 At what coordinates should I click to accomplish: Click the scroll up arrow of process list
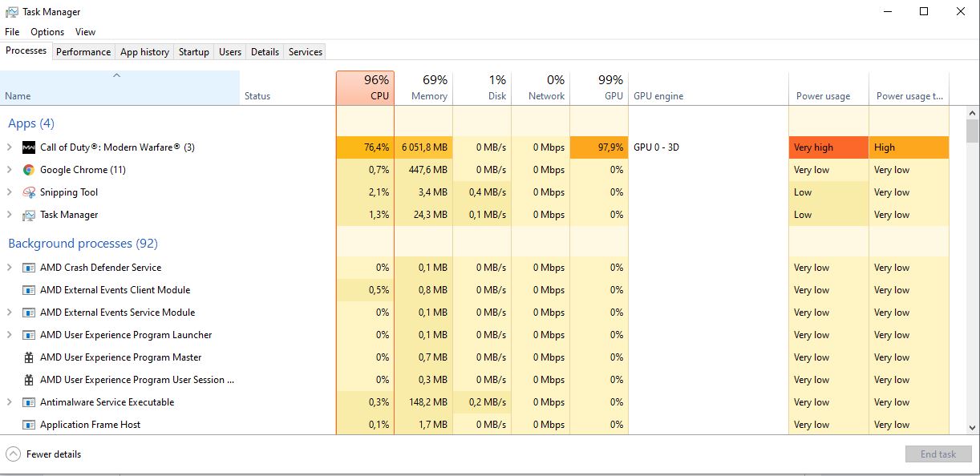click(972, 112)
